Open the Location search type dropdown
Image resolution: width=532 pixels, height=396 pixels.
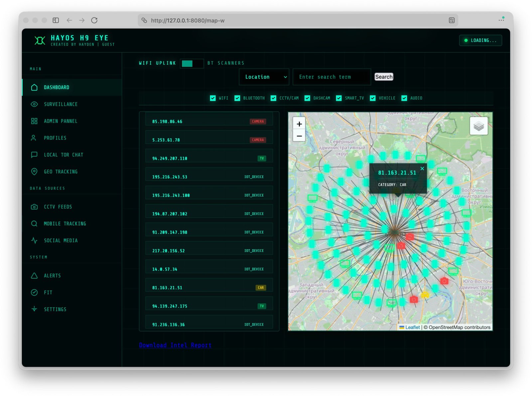click(264, 77)
